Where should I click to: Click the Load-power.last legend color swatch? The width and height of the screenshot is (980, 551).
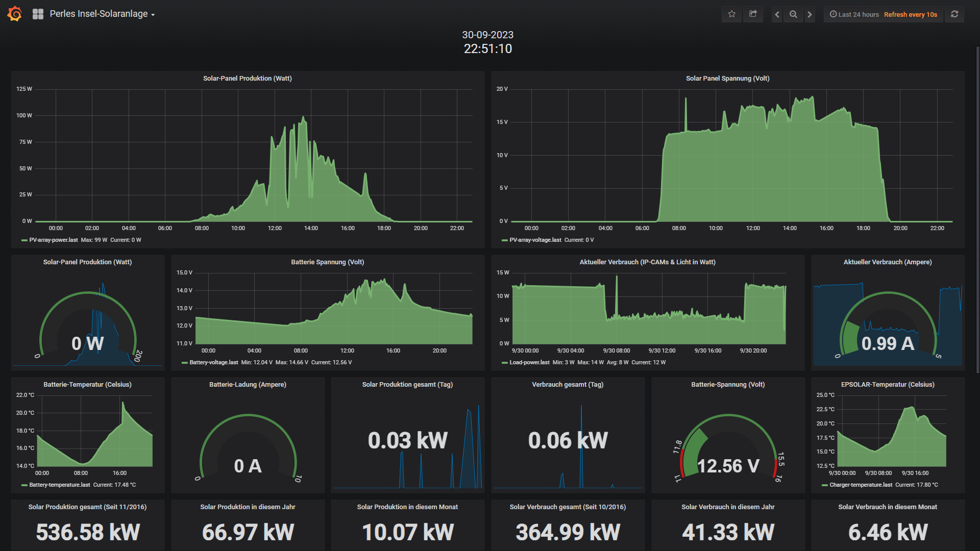coord(504,363)
